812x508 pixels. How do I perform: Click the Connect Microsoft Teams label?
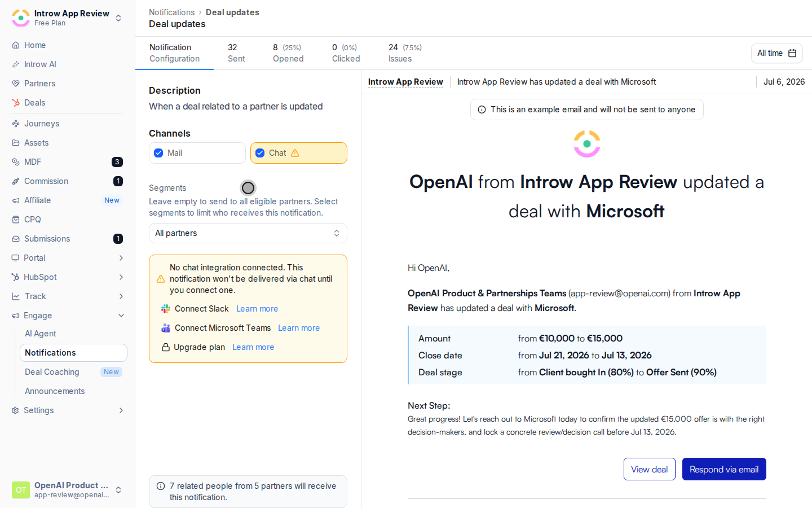coord(223,328)
